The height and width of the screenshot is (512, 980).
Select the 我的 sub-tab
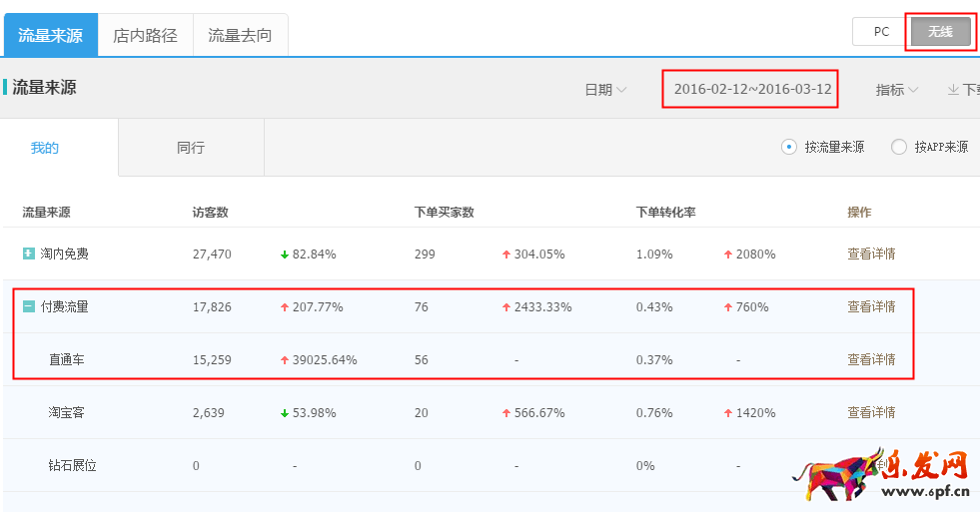(x=45, y=148)
